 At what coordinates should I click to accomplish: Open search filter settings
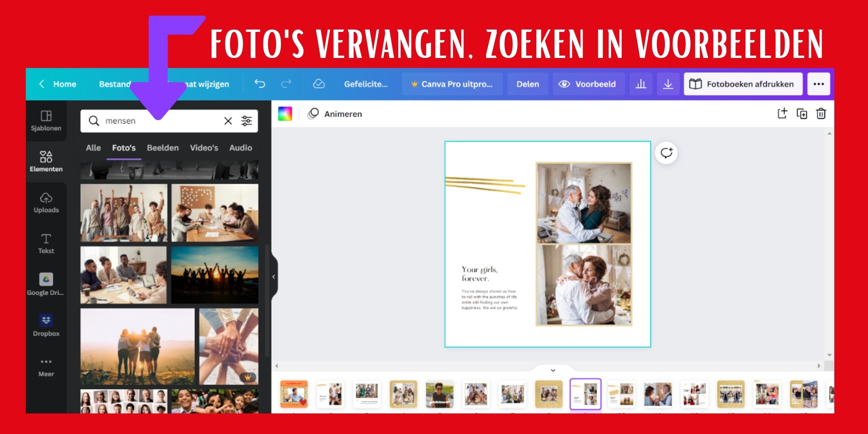pyautogui.click(x=247, y=121)
